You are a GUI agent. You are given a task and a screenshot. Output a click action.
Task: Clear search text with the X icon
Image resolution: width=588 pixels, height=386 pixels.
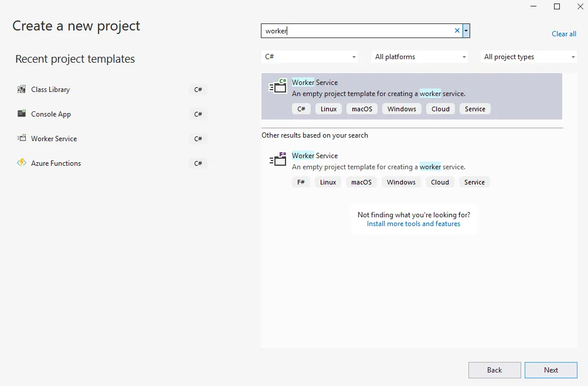457,31
